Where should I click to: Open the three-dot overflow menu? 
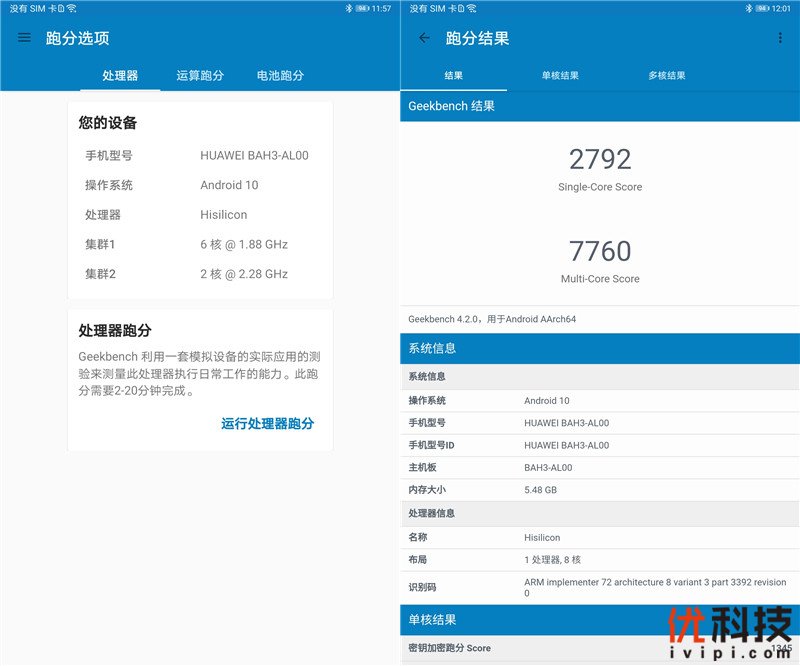pos(780,37)
